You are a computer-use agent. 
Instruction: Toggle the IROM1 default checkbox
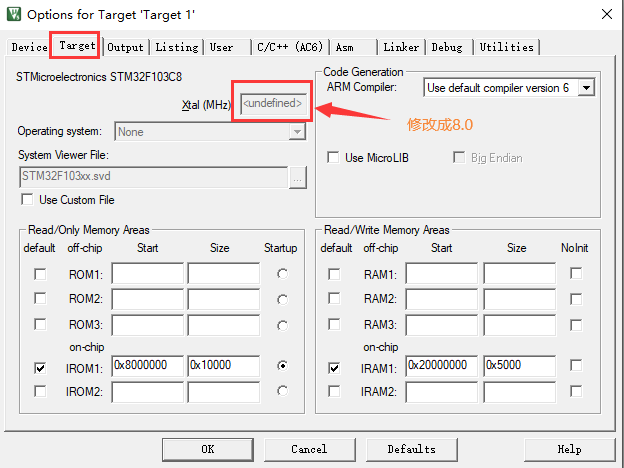click(40, 367)
